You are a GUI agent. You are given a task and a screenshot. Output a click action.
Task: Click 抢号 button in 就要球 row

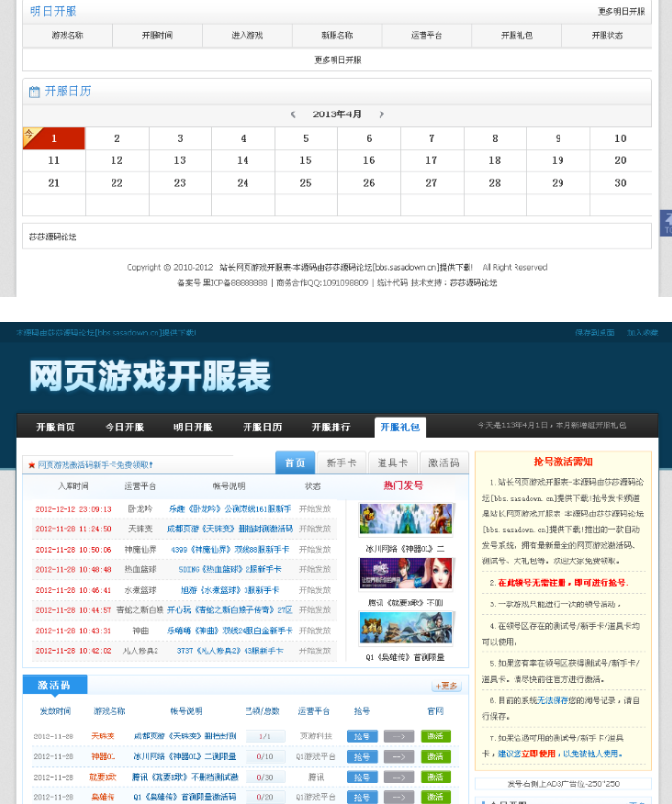[x=362, y=778]
